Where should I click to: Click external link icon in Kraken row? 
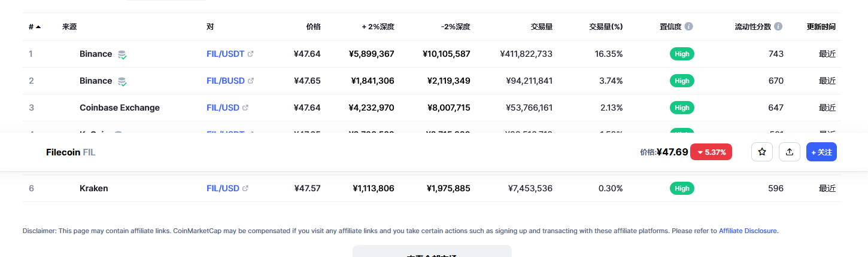[x=245, y=188]
